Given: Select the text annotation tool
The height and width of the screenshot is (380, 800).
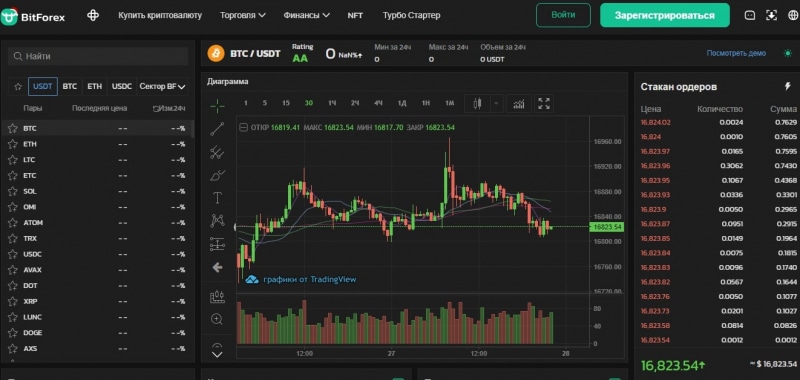Looking at the screenshot, I should (217, 198).
